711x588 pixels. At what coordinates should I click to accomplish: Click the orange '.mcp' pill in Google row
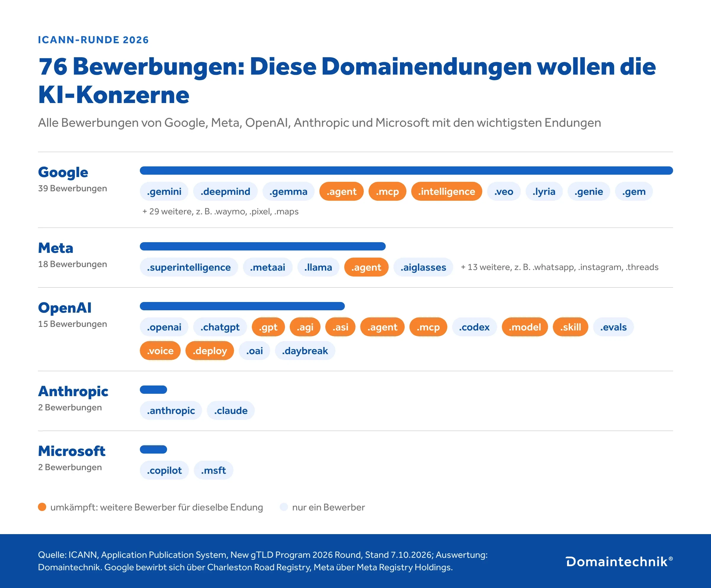(x=387, y=192)
